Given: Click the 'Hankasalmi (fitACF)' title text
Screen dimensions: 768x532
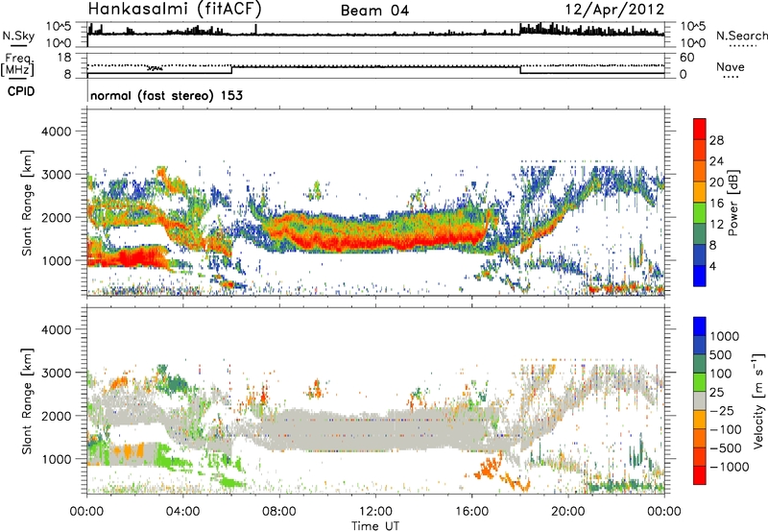Looking at the screenshot, I should (175, 9).
